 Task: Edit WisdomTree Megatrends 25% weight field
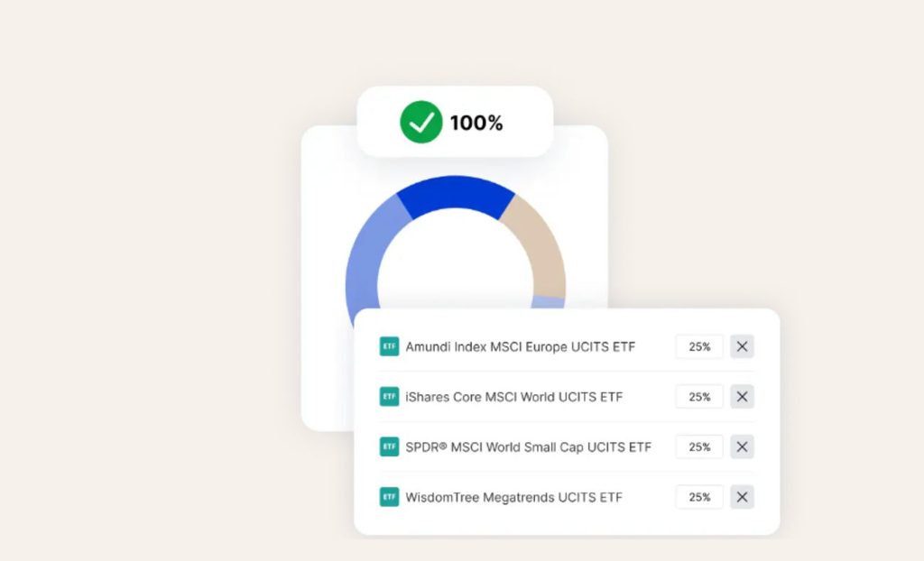[x=699, y=497]
